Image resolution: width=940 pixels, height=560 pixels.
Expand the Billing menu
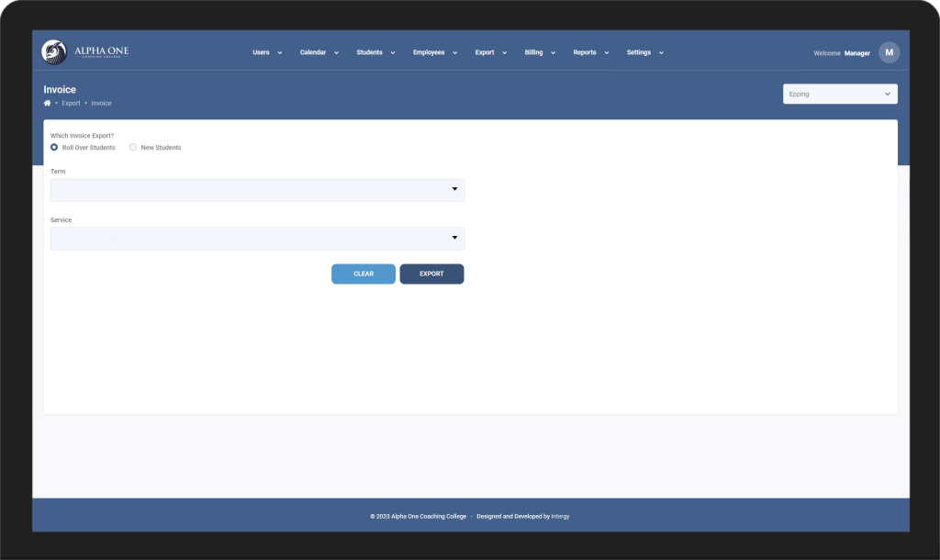(x=540, y=52)
